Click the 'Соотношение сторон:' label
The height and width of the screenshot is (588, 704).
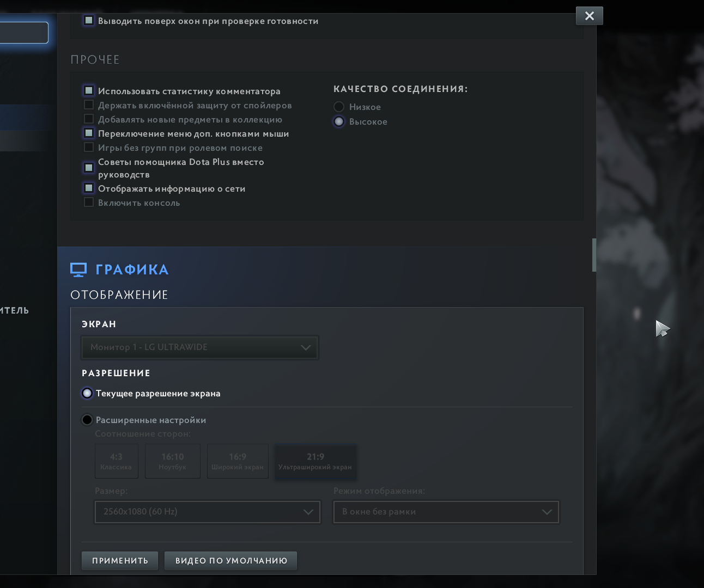tap(143, 434)
